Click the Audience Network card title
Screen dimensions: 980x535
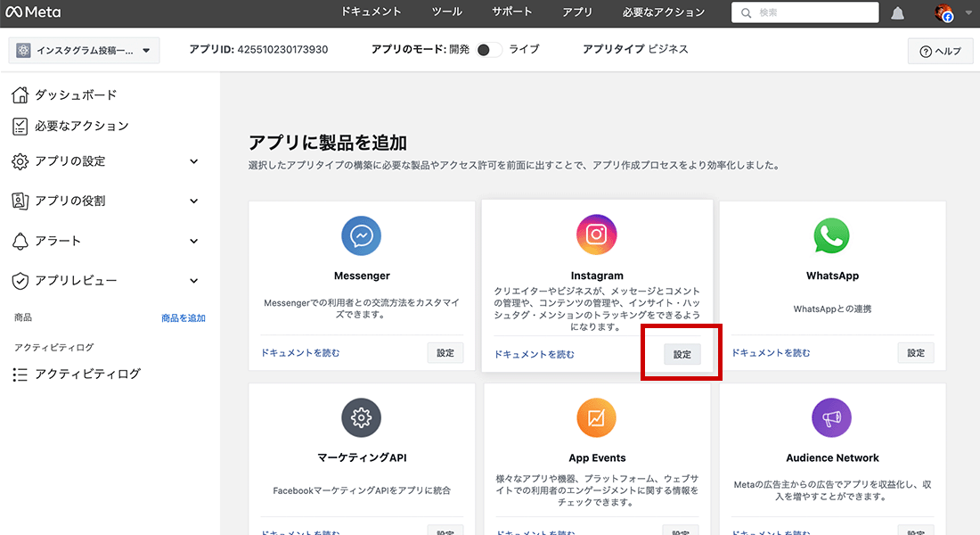832,458
